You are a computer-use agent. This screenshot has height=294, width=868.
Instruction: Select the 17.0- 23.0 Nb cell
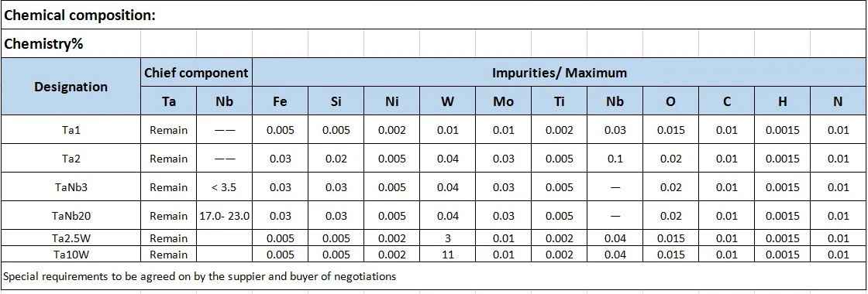tap(224, 216)
